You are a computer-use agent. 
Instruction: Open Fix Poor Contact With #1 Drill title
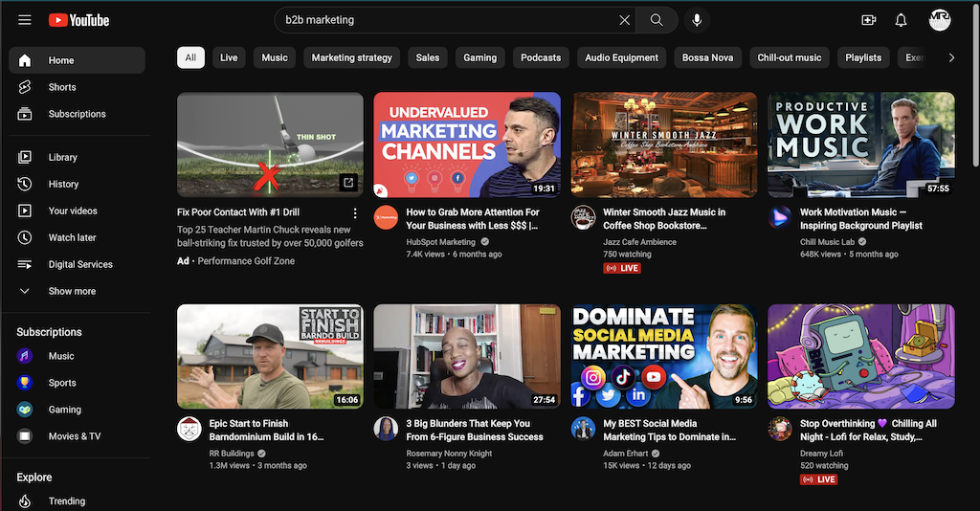[238, 212]
